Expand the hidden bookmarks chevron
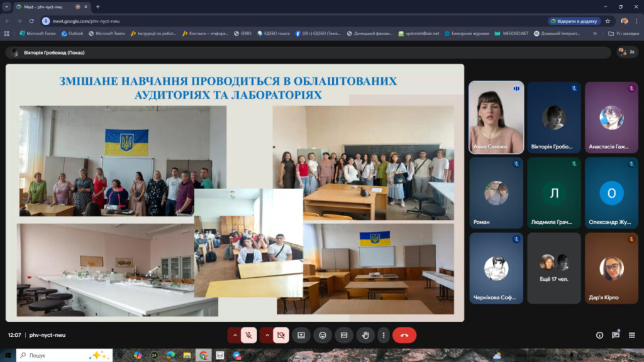The image size is (644, 362). pyautogui.click(x=595, y=33)
